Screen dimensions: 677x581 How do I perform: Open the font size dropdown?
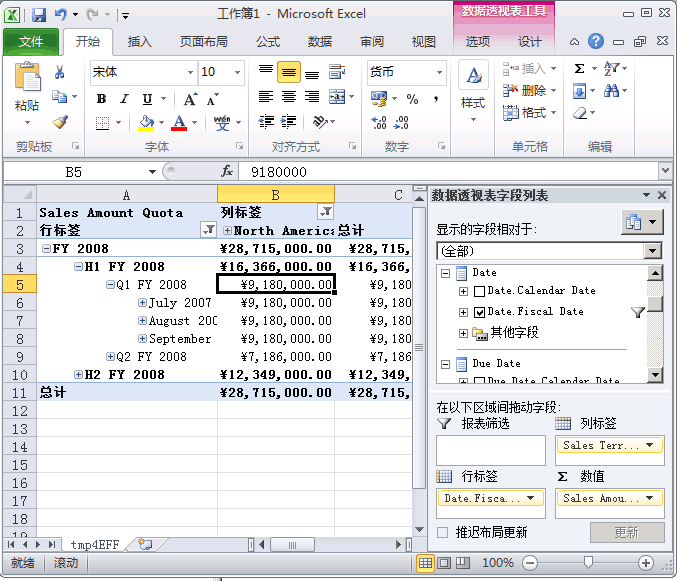[237, 73]
